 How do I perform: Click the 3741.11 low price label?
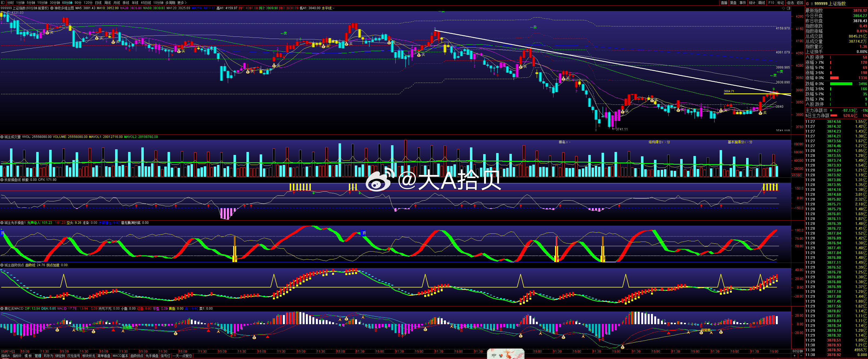(622, 129)
